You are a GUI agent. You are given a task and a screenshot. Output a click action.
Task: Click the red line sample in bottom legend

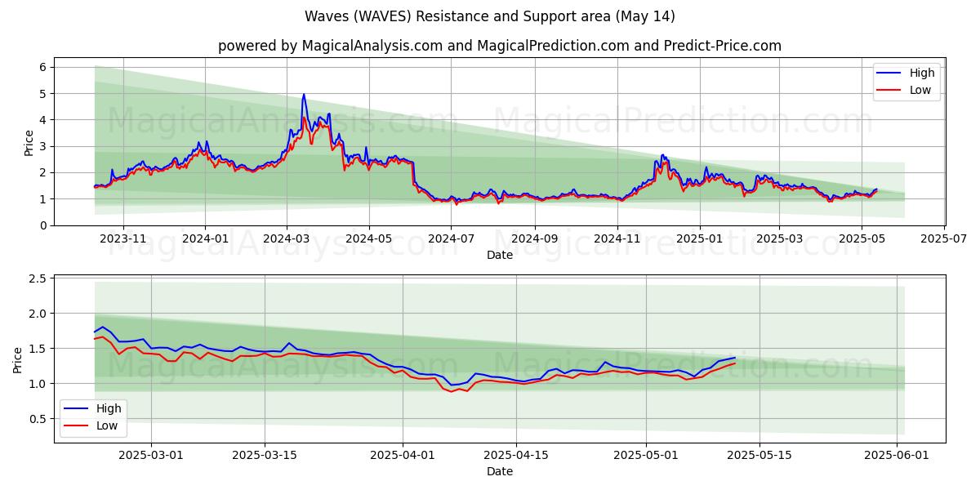pyautogui.click(x=76, y=426)
